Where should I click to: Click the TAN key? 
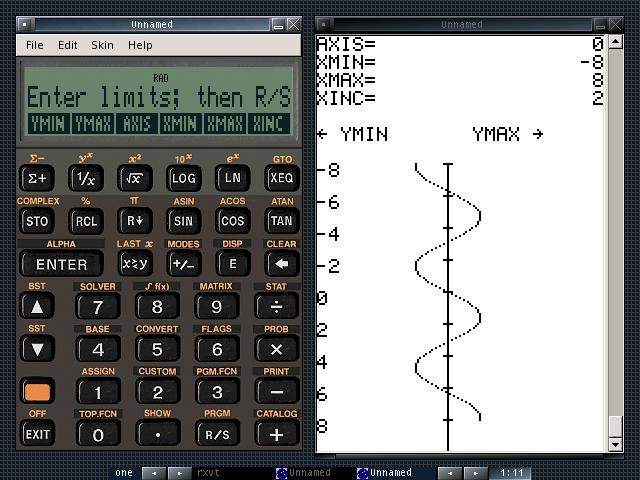pos(282,221)
